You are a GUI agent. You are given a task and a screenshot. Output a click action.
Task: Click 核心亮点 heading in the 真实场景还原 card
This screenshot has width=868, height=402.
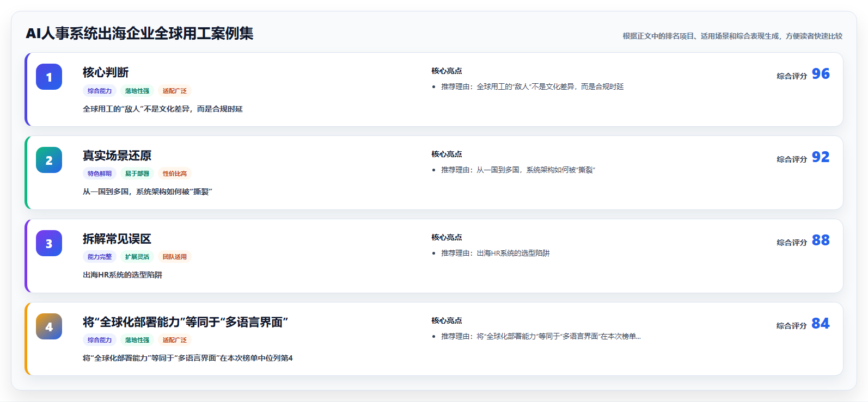click(x=447, y=154)
